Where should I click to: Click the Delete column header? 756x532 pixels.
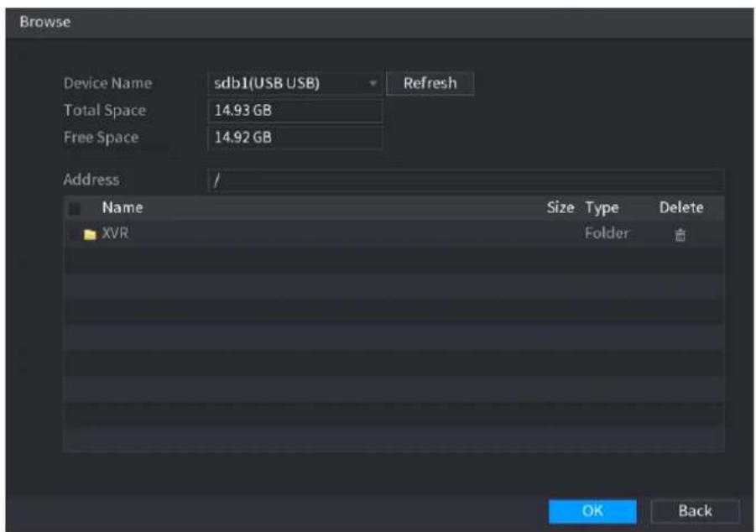coord(681,207)
